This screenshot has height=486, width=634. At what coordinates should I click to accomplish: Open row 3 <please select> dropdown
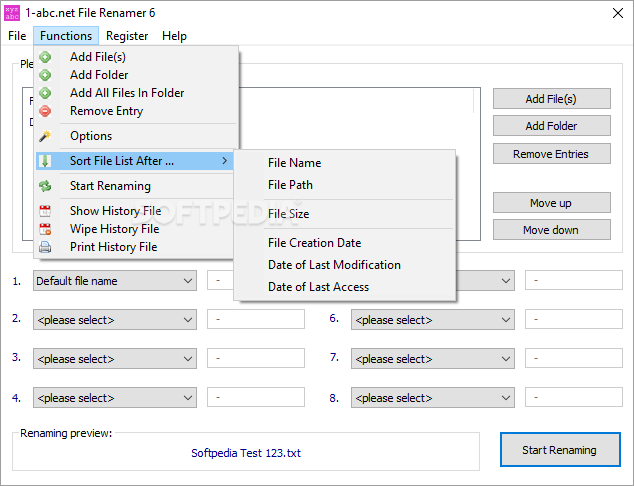click(115, 359)
